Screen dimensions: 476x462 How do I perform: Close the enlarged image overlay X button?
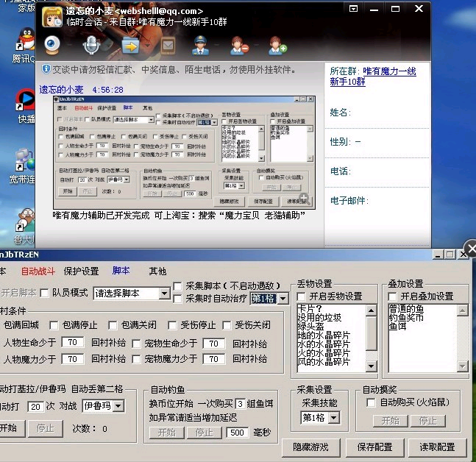(x=470, y=249)
